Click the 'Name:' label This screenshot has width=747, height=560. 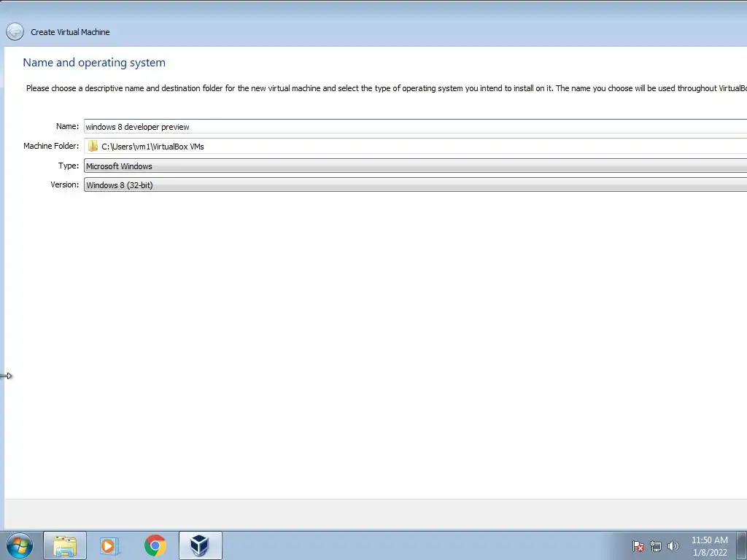click(68, 126)
